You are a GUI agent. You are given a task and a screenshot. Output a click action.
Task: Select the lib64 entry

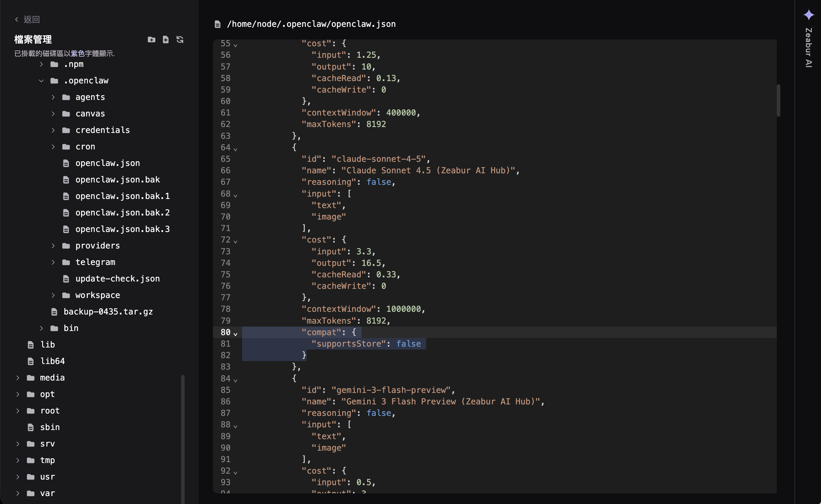point(52,361)
